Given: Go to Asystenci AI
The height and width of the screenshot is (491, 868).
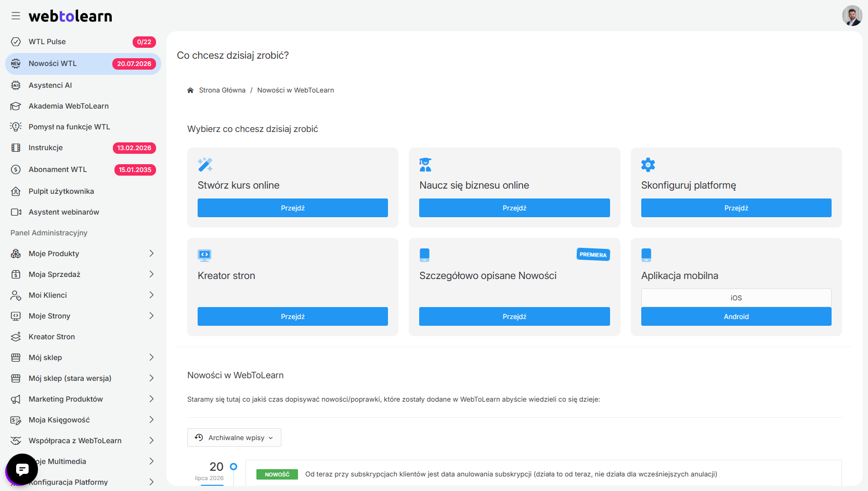Looking at the screenshot, I should [x=83, y=85].
